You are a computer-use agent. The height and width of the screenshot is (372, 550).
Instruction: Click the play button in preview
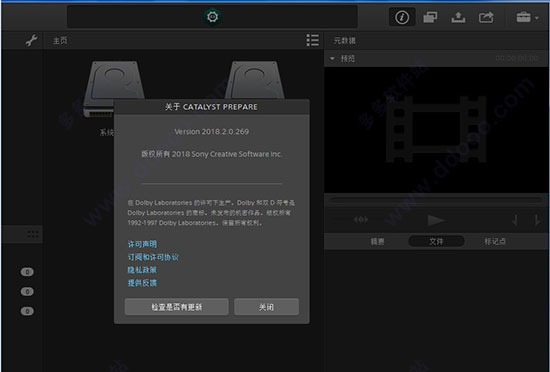tap(436, 220)
